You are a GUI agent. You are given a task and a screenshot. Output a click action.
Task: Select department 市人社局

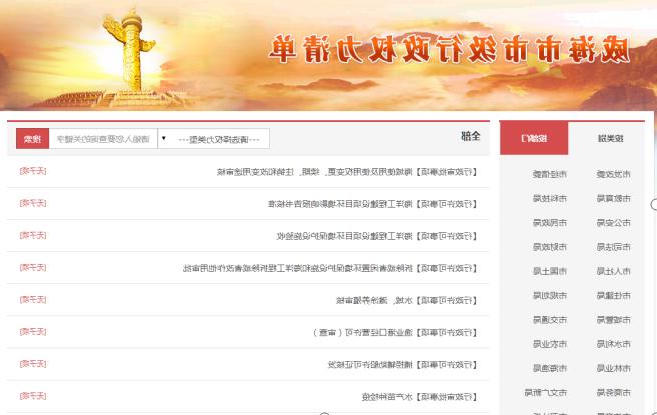(613, 271)
